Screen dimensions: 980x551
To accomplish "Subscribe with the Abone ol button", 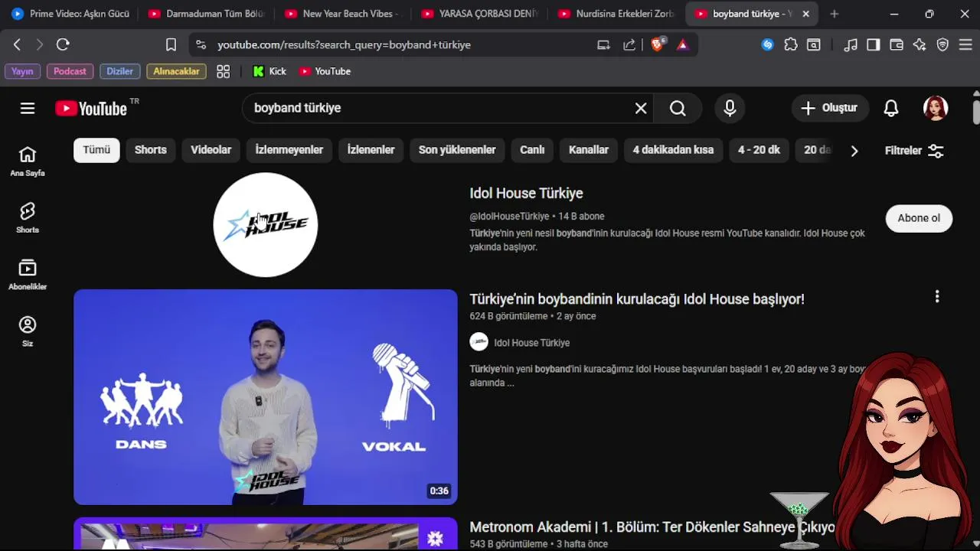I will tap(919, 218).
